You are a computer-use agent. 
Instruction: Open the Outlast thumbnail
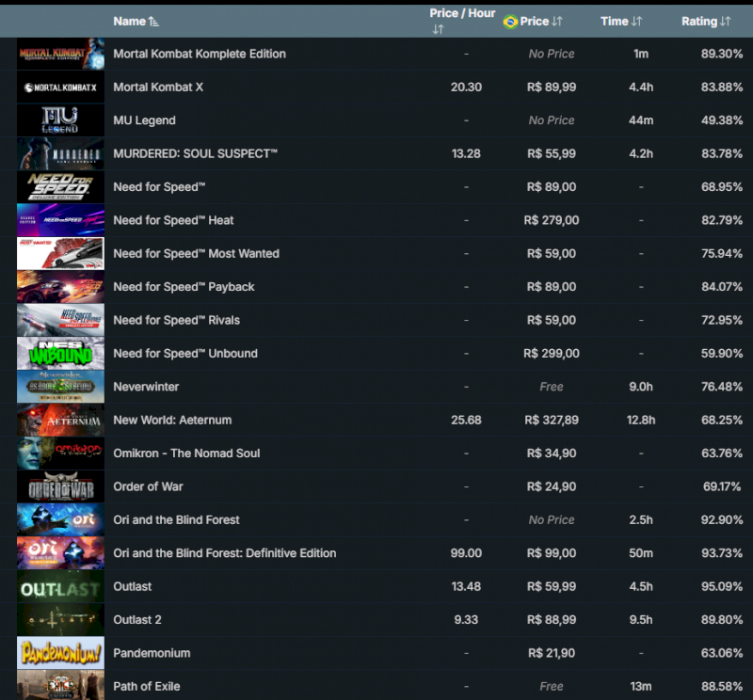[x=60, y=586]
